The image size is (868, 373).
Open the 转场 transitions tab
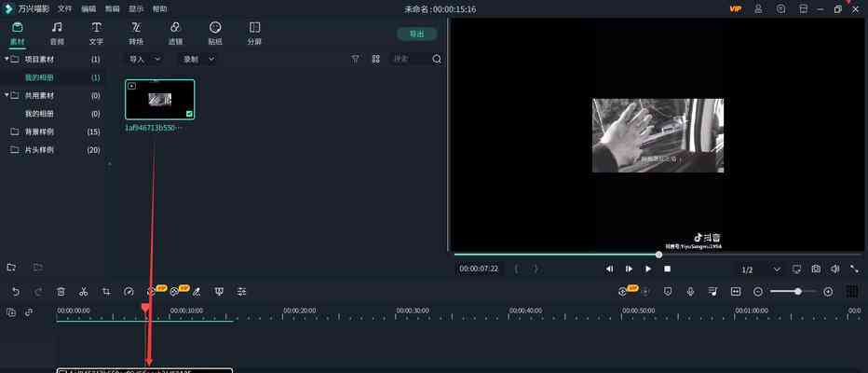[136, 34]
